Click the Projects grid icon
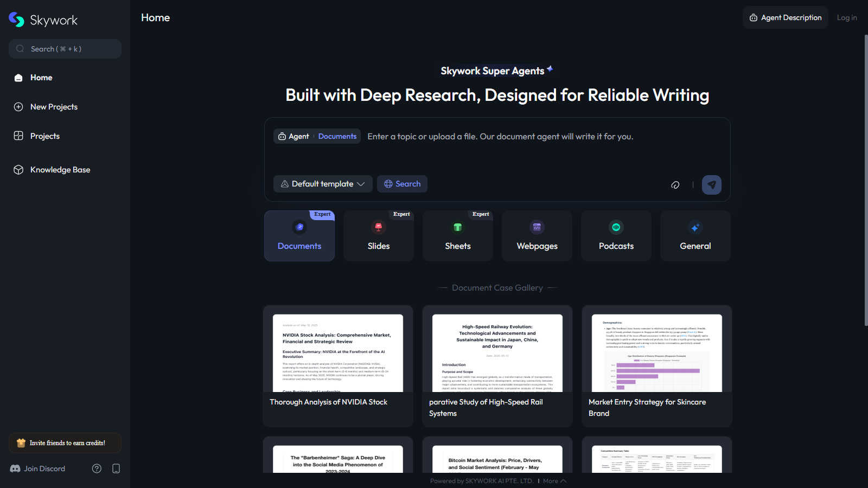 tap(18, 136)
